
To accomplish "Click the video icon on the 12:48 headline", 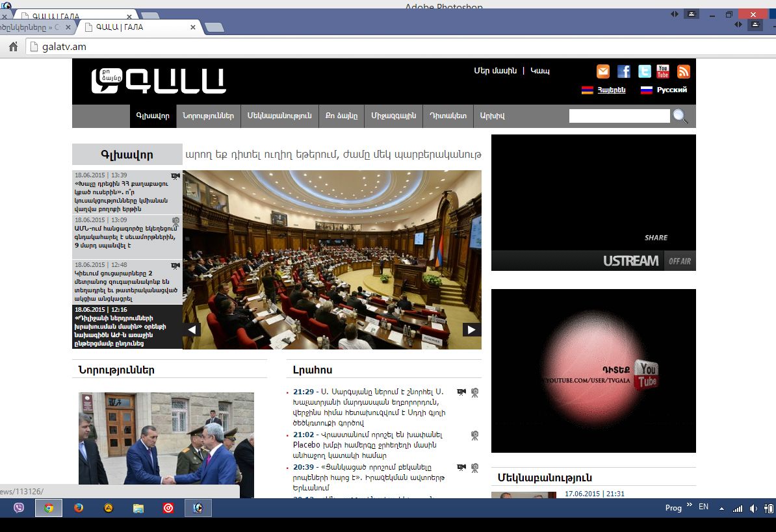I will point(175,266).
